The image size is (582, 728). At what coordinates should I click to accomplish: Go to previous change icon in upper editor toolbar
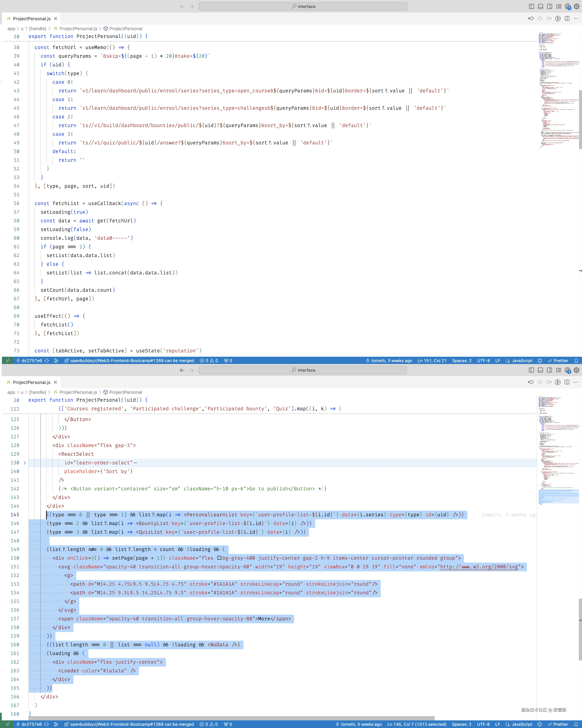pyautogui.click(x=531, y=19)
